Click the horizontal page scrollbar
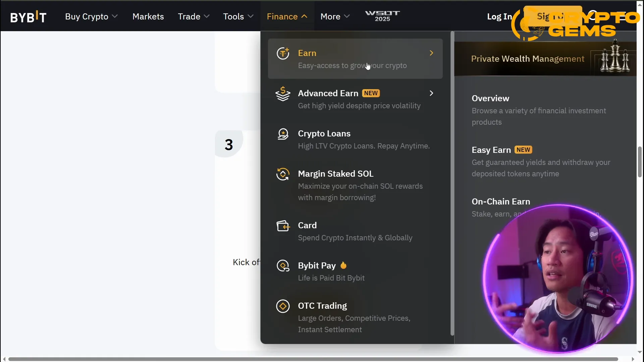The image size is (644, 362). (x=313, y=359)
